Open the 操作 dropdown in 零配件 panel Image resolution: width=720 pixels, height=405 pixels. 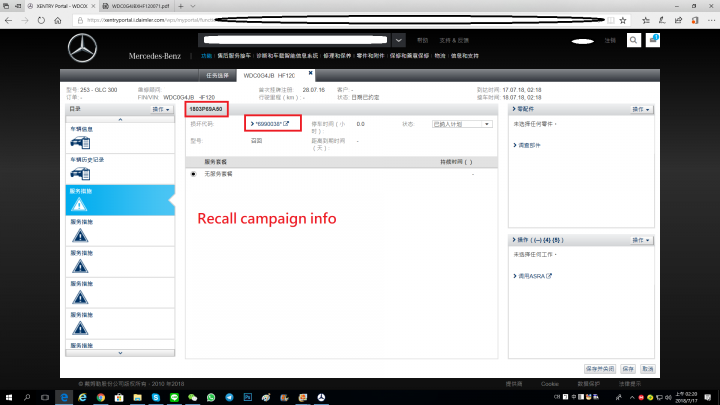point(641,109)
